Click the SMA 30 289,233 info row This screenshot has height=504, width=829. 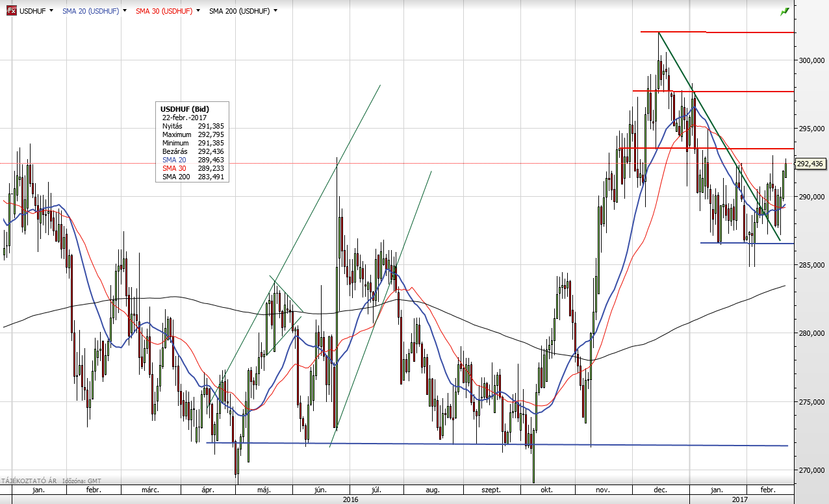pos(194,168)
